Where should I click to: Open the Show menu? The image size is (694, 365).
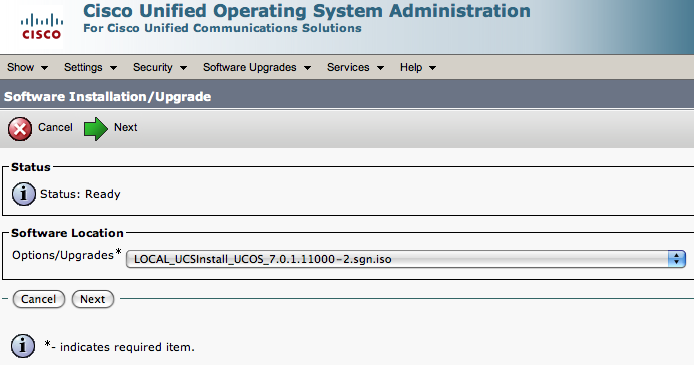[27, 67]
